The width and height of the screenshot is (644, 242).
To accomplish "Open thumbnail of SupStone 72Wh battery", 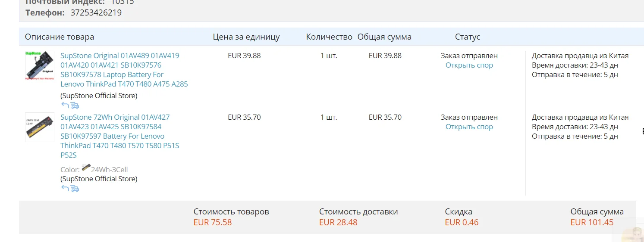I will (x=40, y=127).
